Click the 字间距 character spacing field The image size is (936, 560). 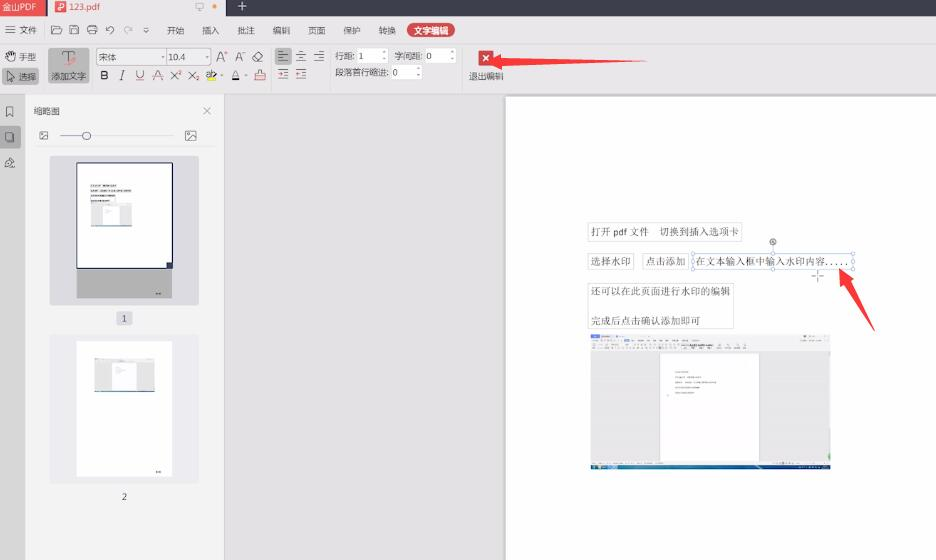coord(436,56)
